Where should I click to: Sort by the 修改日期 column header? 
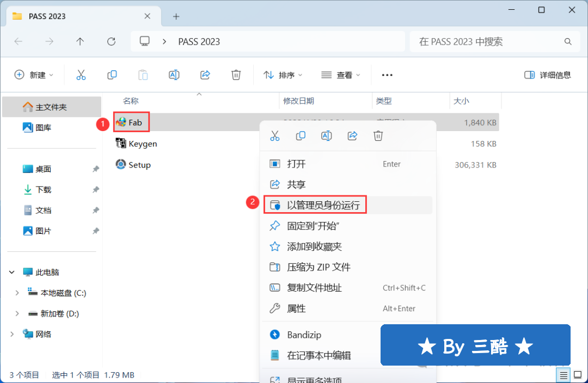(x=298, y=101)
